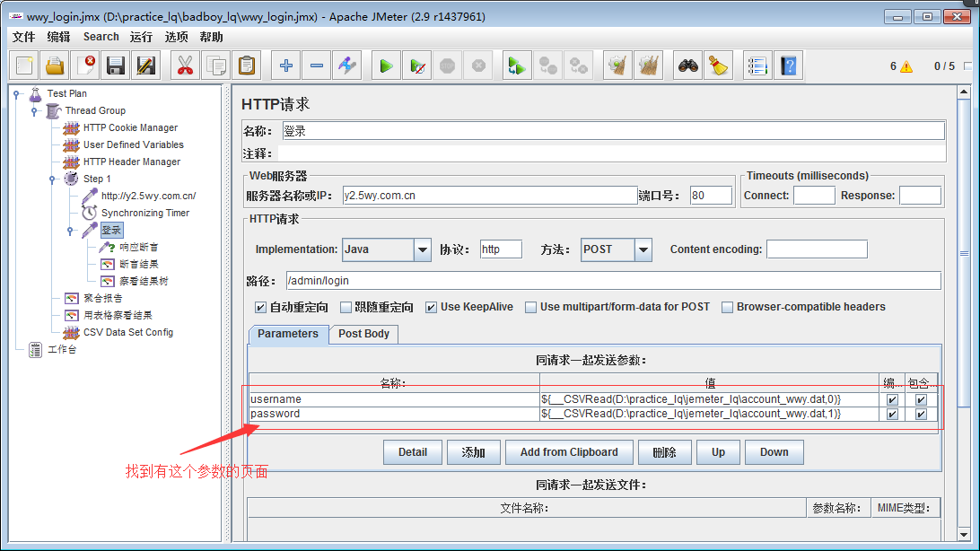Click the 路径 /admin/login field
The width and height of the screenshot is (980, 551).
click(x=613, y=281)
